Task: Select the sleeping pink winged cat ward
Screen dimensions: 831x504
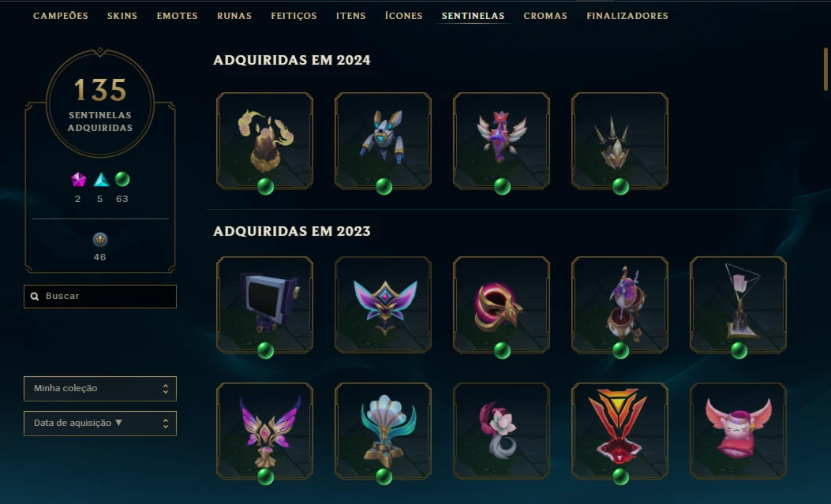Action: pos(738,431)
